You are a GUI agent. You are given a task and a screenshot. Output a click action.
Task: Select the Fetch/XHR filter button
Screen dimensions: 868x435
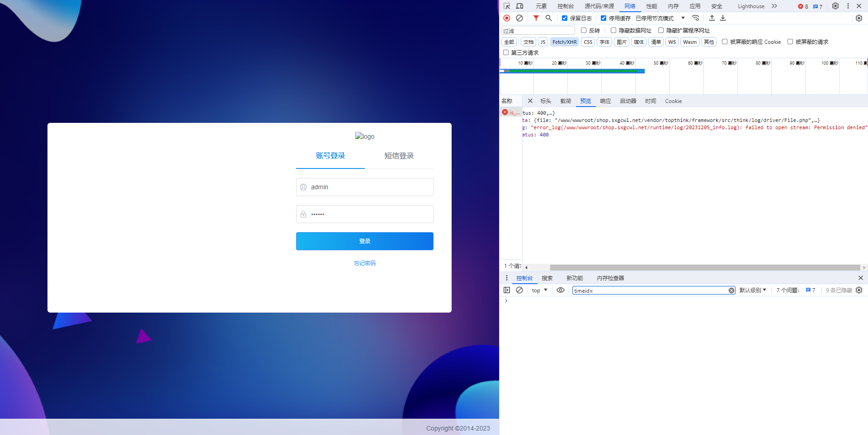click(565, 42)
